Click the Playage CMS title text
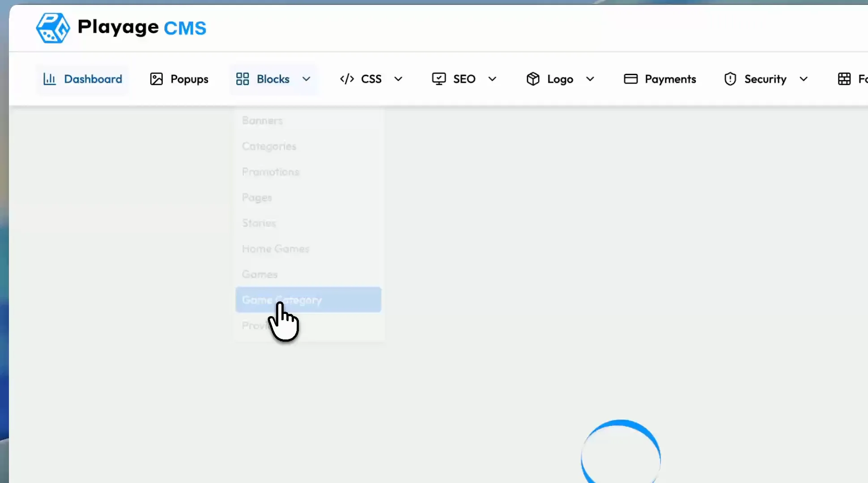 click(142, 27)
